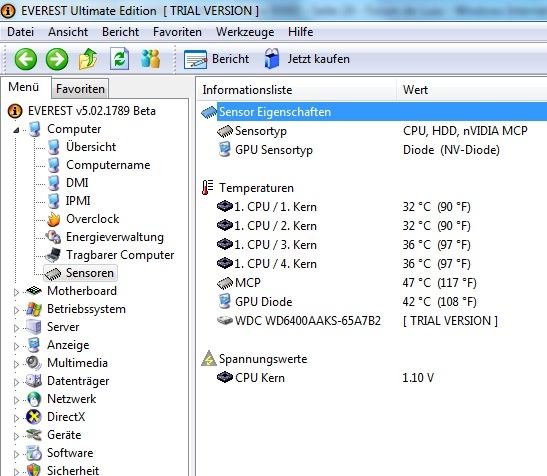Click the Wert column header
This screenshot has height=476, width=547.
472,90
